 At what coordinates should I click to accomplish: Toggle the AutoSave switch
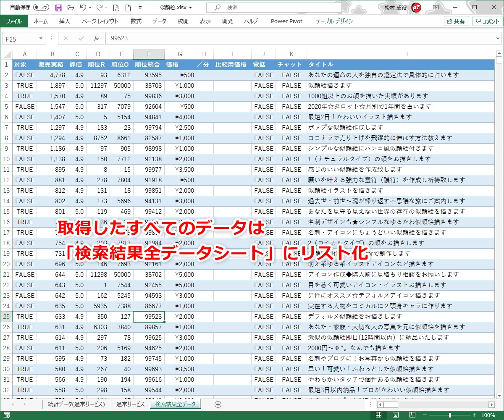point(41,8)
